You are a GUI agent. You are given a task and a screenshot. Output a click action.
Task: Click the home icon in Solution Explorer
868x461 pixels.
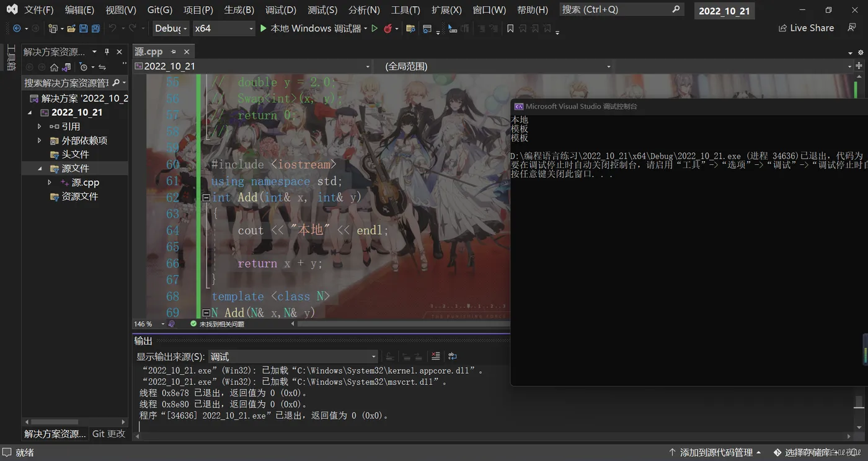point(54,67)
